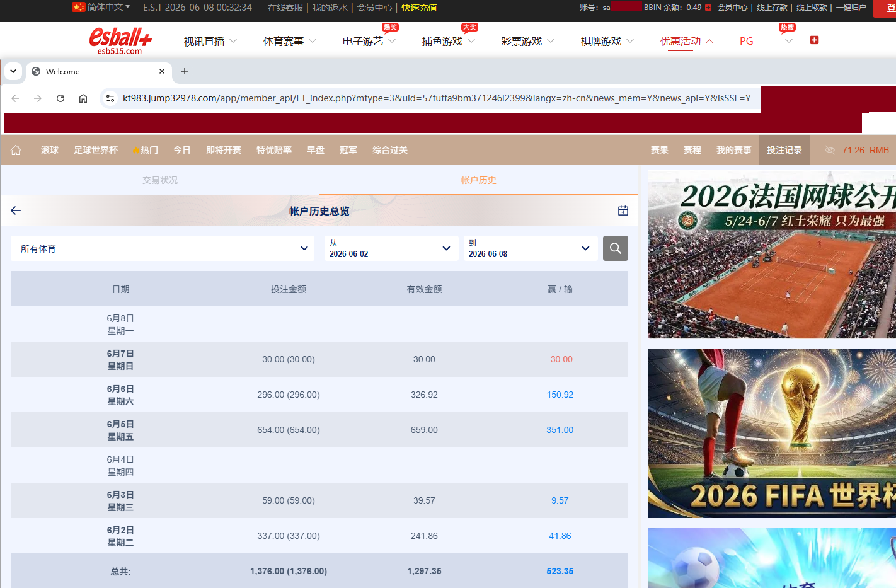Reload the browser page
The width and height of the screenshot is (896, 588).
(x=60, y=98)
